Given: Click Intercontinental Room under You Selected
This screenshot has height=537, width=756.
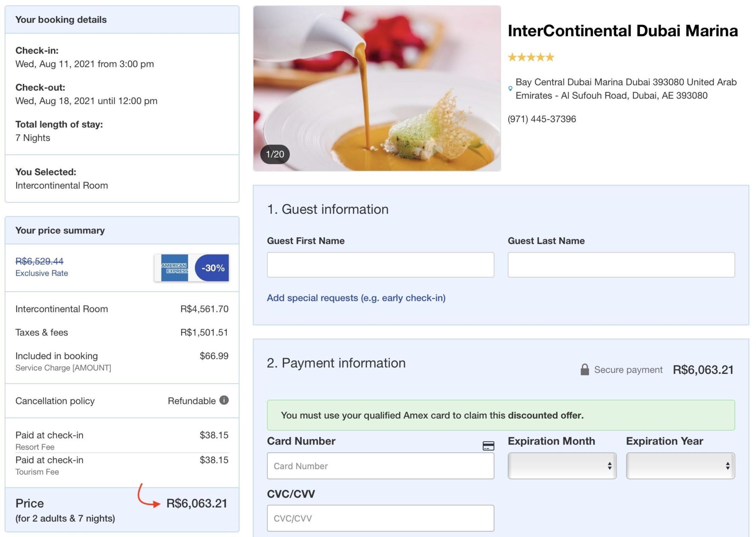Looking at the screenshot, I should tap(61, 186).
